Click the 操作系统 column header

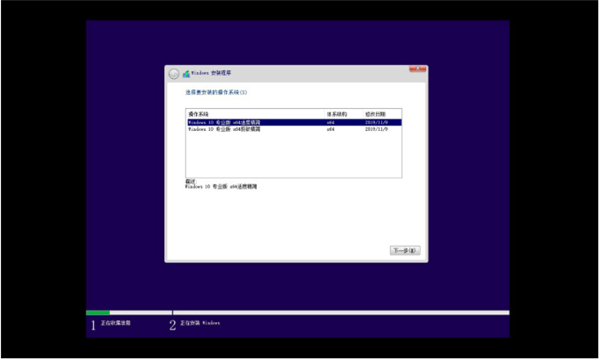tap(198, 114)
